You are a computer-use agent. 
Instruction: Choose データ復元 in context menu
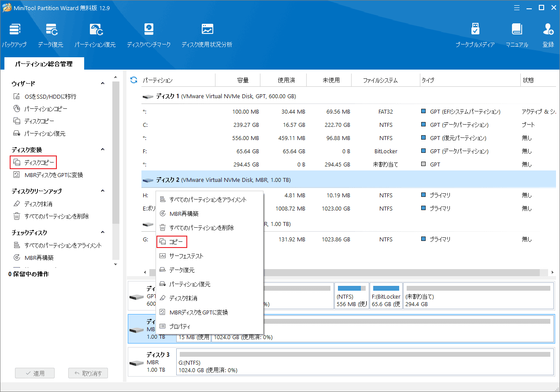pyautogui.click(x=209, y=270)
